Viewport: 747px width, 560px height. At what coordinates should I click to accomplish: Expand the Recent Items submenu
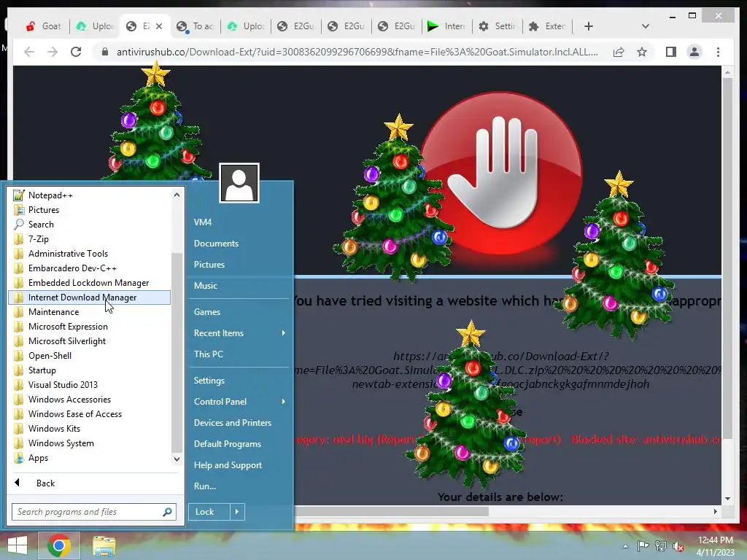[x=239, y=333]
